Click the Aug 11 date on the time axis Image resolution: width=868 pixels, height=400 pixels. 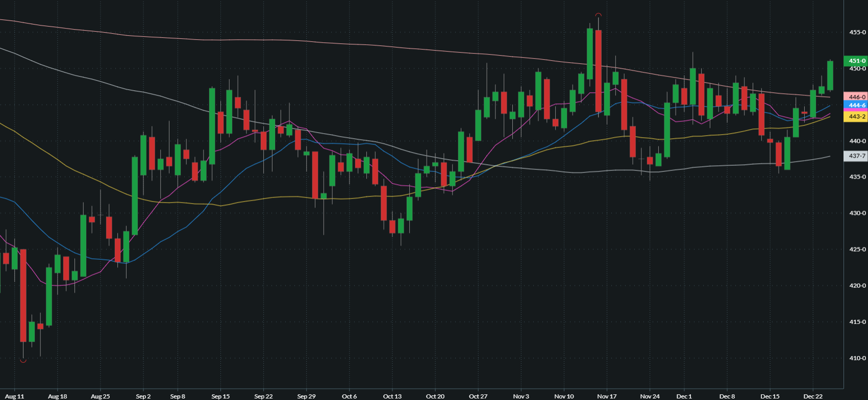(x=14, y=396)
